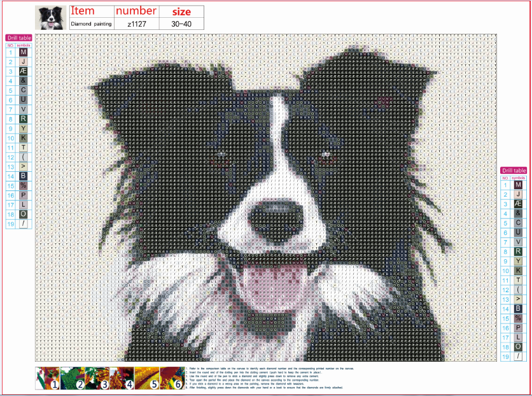Click the red 'number' header cell

tap(136, 11)
